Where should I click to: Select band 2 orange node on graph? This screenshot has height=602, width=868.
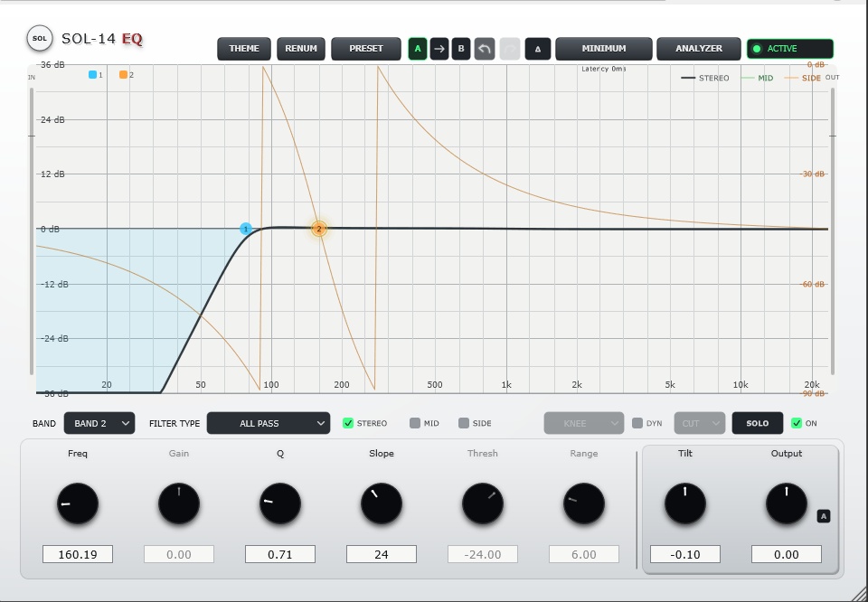pos(319,229)
